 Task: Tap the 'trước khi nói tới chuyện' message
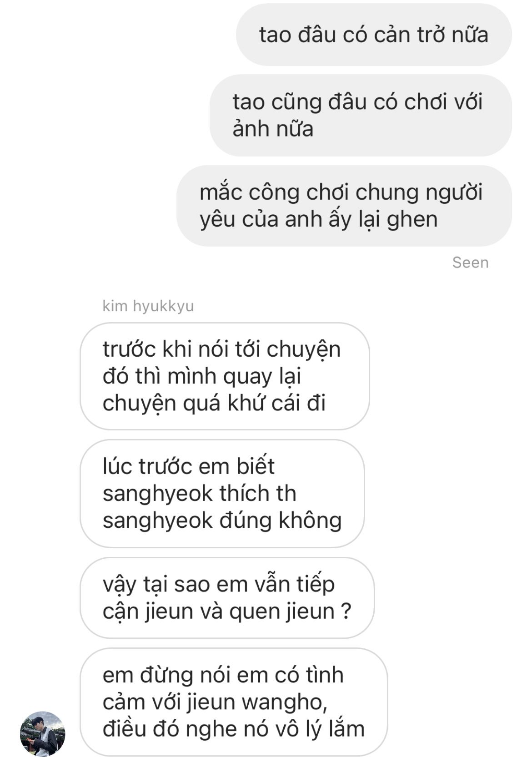point(225,376)
